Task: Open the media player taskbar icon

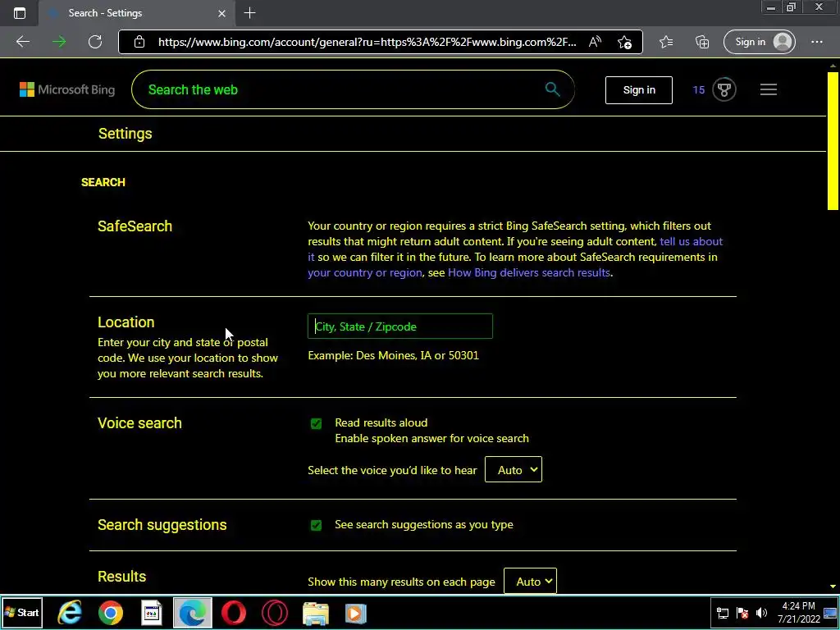Action: [355, 613]
